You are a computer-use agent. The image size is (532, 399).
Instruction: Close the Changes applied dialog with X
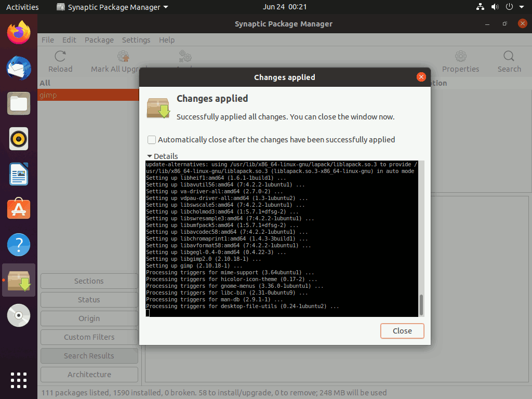(x=421, y=77)
